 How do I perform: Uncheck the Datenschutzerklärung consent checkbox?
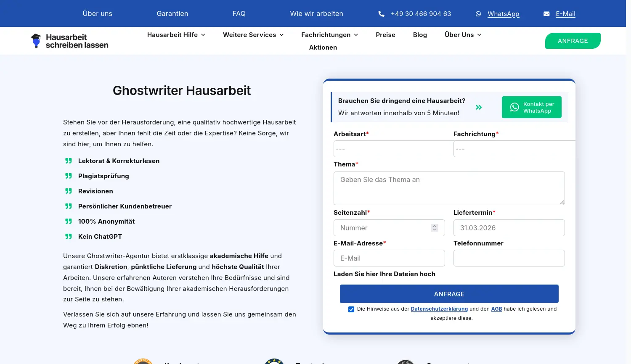351,309
